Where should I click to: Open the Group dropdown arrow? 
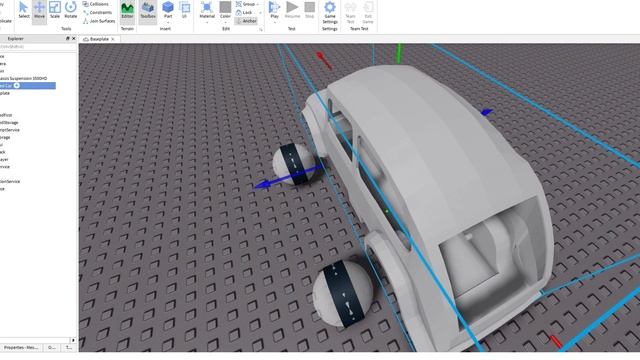pyautogui.click(x=258, y=4)
